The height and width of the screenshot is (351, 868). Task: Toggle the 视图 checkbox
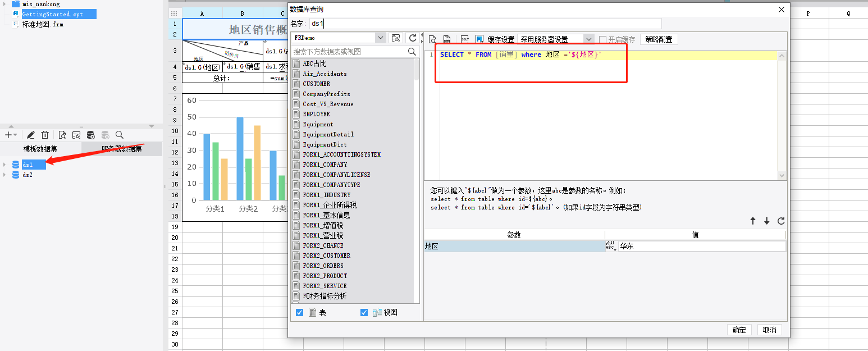[364, 312]
